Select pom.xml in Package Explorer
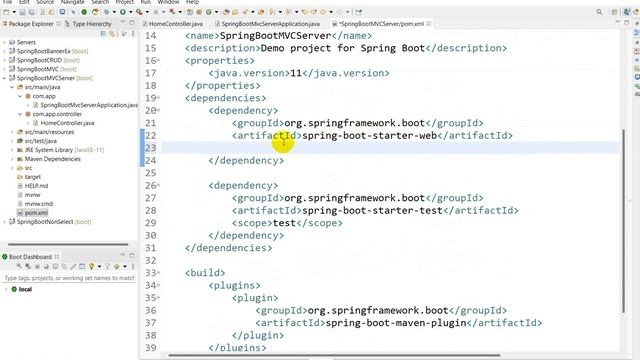Screen dimensions: 640x360 (36, 213)
